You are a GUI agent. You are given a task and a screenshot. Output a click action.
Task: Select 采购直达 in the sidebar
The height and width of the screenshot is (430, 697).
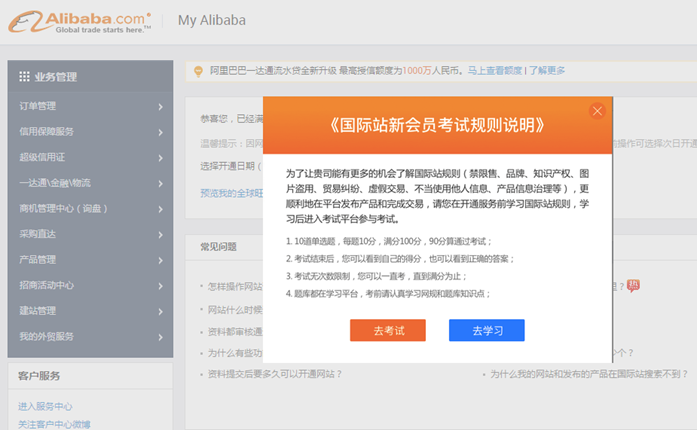click(x=38, y=234)
